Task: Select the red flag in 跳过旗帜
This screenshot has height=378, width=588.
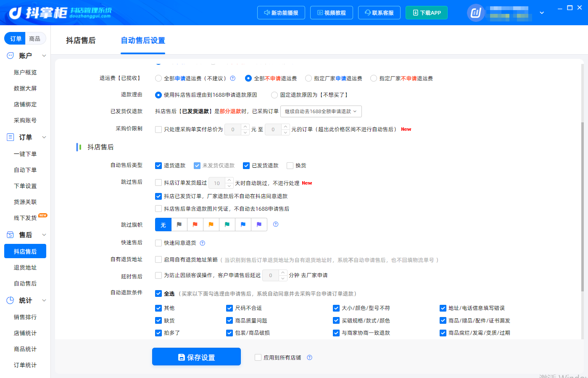Action: (195, 225)
